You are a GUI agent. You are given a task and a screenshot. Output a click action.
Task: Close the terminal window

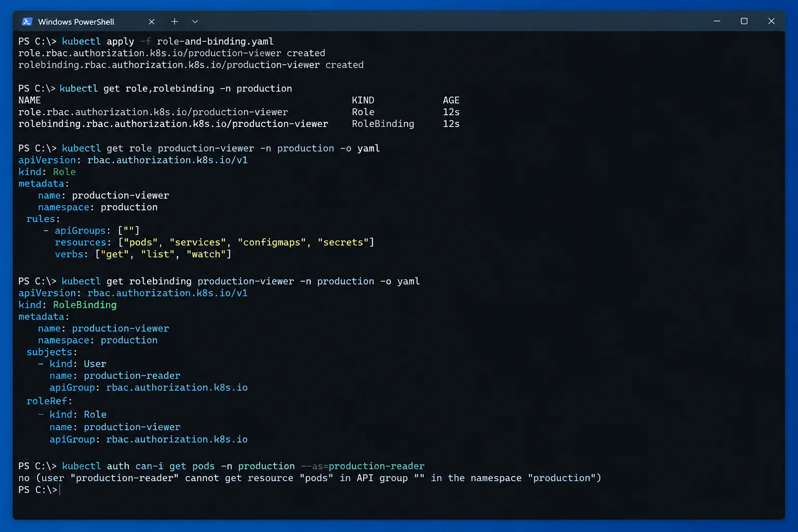[771, 21]
